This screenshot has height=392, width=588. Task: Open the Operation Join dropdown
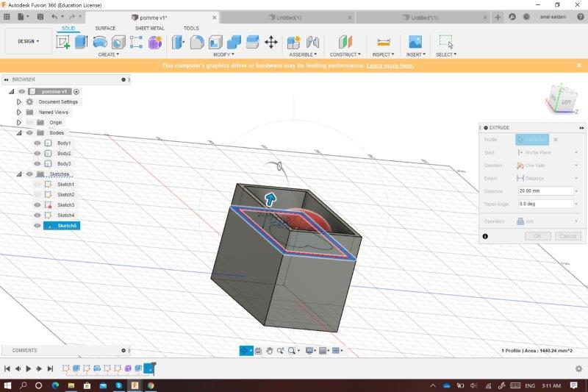point(547,221)
